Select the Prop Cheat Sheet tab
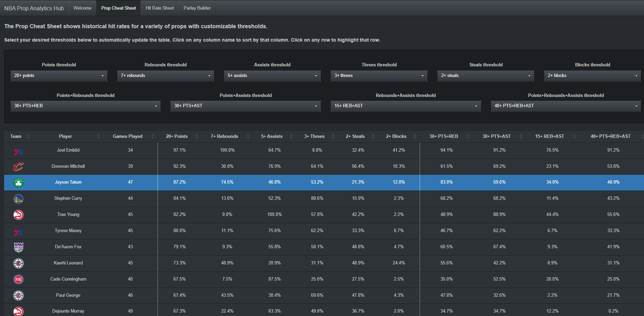The image size is (644, 316). coord(118,8)
